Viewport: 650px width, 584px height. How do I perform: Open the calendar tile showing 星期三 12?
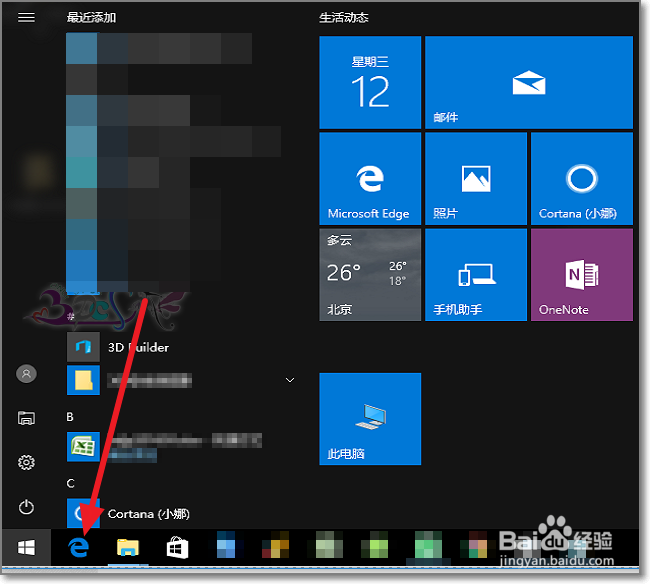[x=370, y=82]
